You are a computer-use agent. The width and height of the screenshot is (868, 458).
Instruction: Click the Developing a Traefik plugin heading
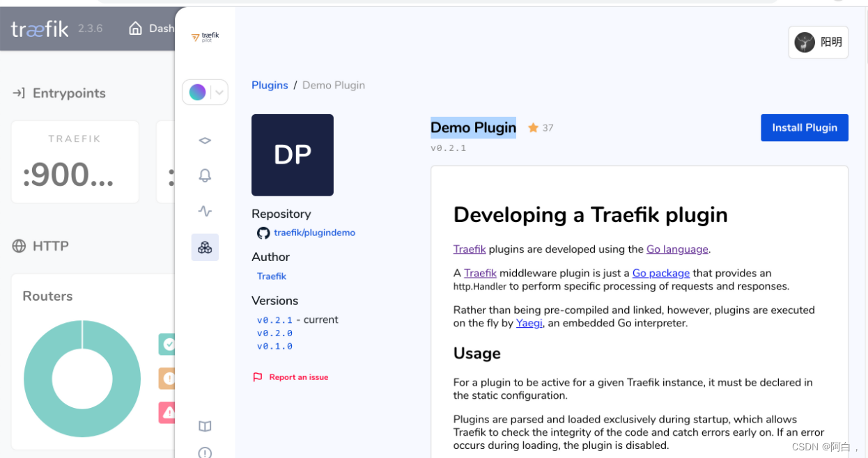tap(591, 215)
